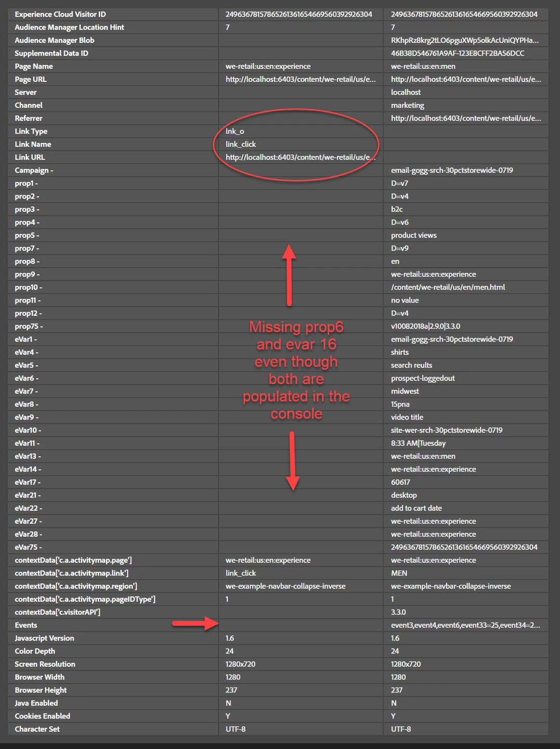Click the 'Audience Manager Blob' label
The width and height of the screenshot is (560, 749).
(x=54, y=40)
